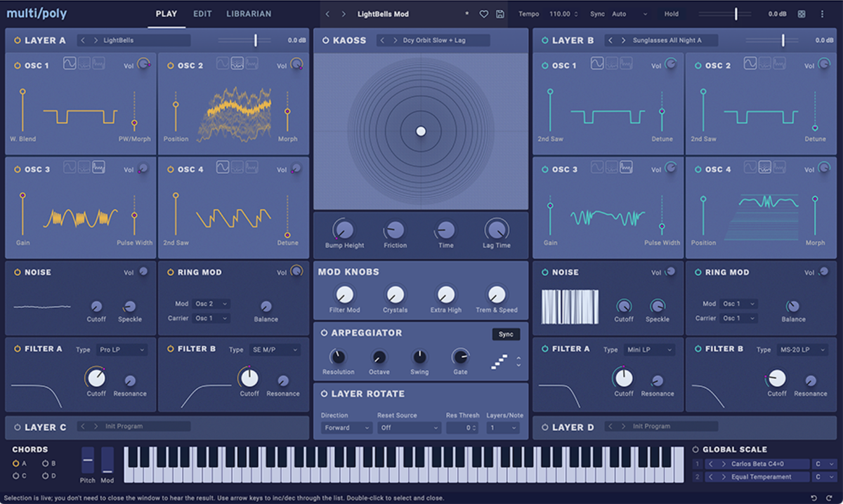This screenshot has width=843, height=504.
Task: Toggle Layer B power button
Action: 544,41
